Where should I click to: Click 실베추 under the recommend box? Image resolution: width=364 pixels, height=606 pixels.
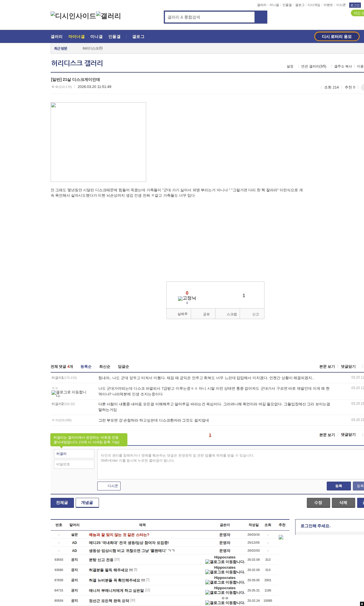[x=179, y=314]
